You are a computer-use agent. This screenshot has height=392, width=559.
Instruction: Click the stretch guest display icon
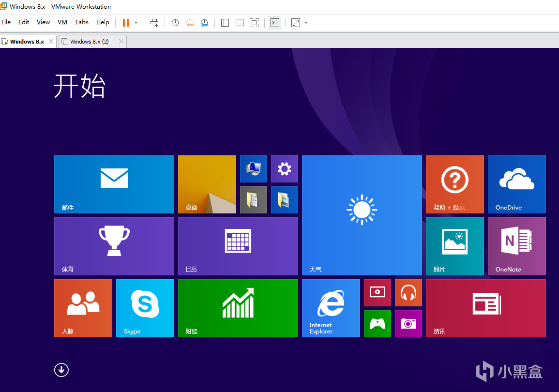point(296,23)
